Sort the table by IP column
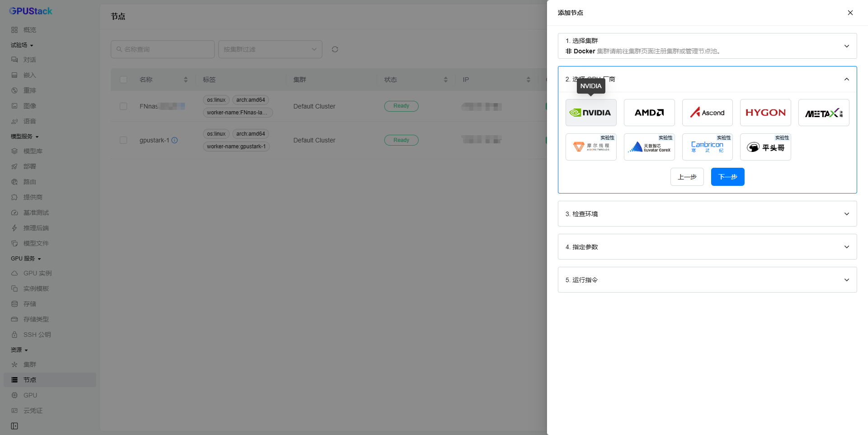The width and height of the screenshot is (868, 435). 528,80
